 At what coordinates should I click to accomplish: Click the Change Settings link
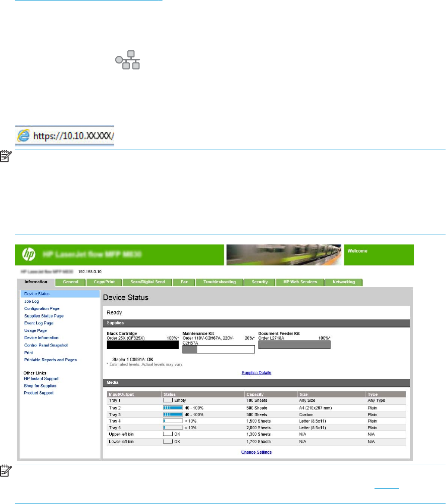click(x=256, y=452)
